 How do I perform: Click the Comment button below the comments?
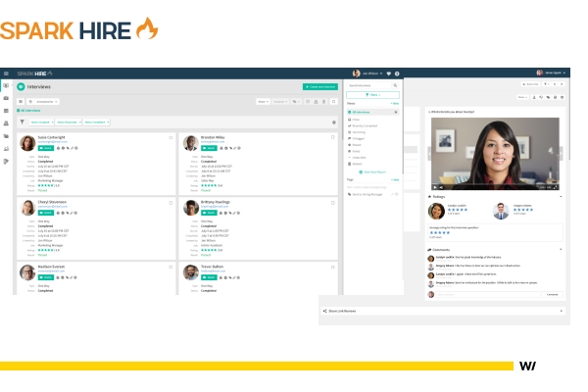click(x=552, y=294)
